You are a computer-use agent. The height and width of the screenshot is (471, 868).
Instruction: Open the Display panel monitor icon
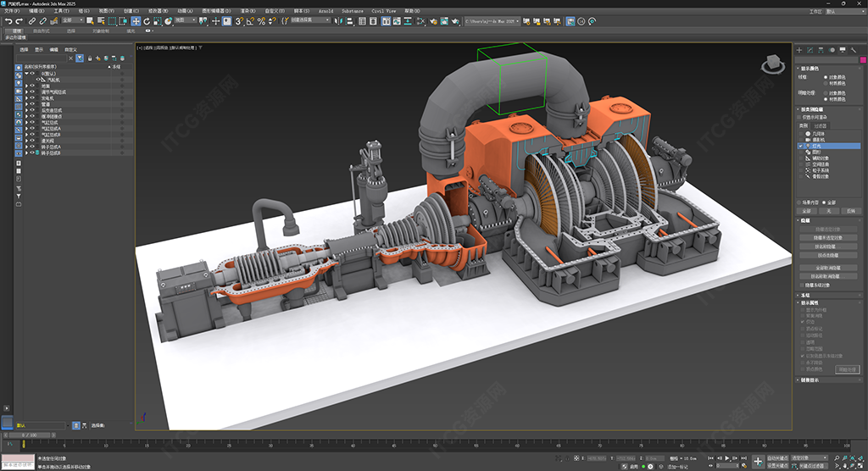point(843,51)
